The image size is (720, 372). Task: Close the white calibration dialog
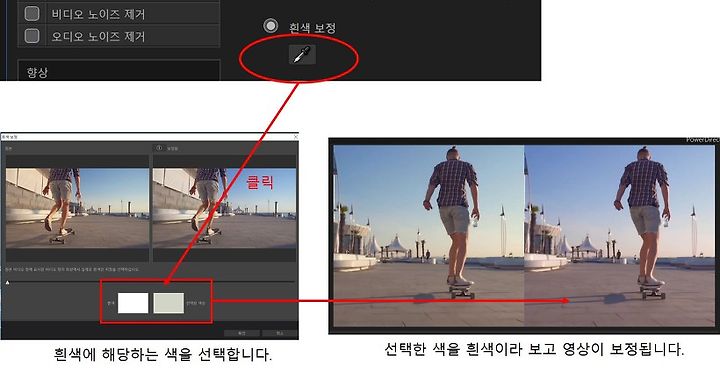295,137
